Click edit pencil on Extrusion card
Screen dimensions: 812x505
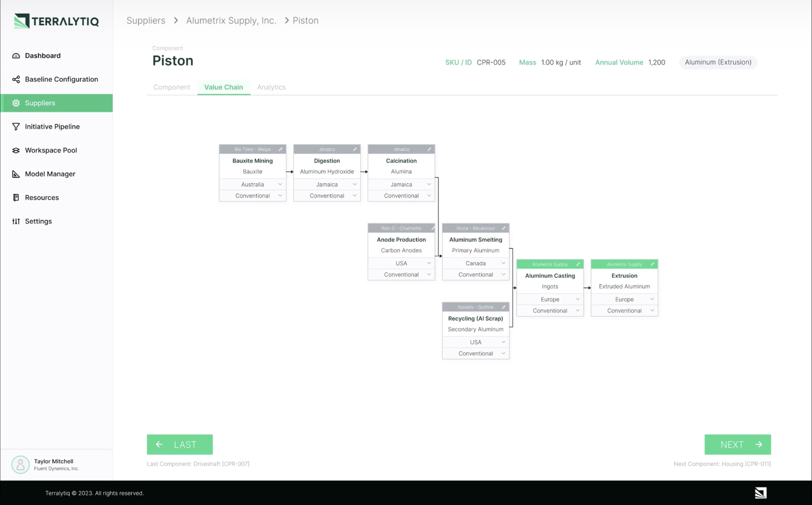[652, 264]
